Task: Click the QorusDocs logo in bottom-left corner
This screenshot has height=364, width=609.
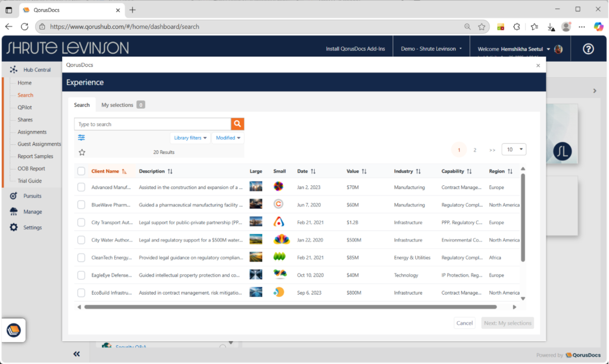Action: pos(13,330)
